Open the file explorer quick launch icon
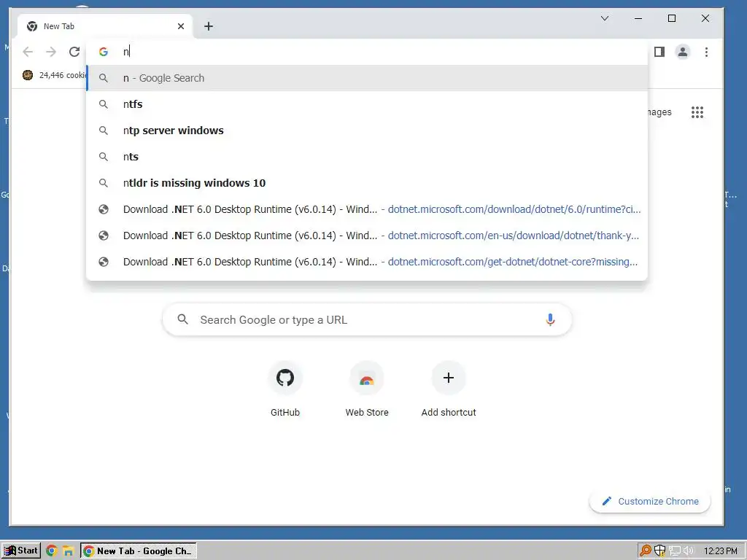Image resolution: width=747 pixels, height=560 pixels. pyautogui.click(x=68, y=551)
